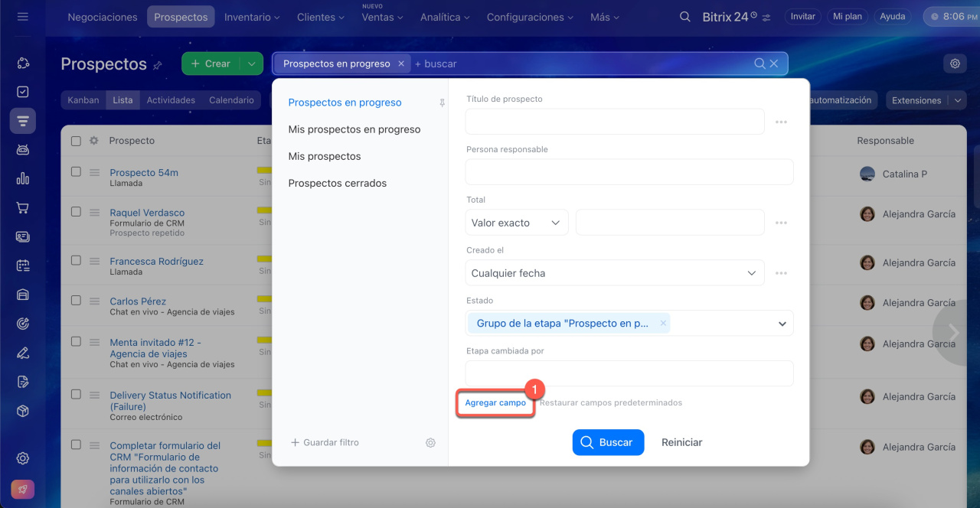Click into the 'Título de prospecto' field

pos(615,122)
